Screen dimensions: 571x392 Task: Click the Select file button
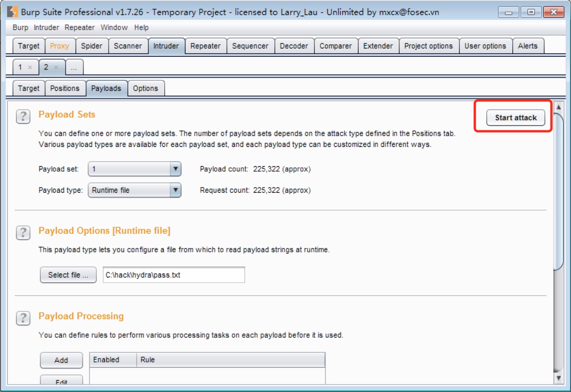click(68, 275)
